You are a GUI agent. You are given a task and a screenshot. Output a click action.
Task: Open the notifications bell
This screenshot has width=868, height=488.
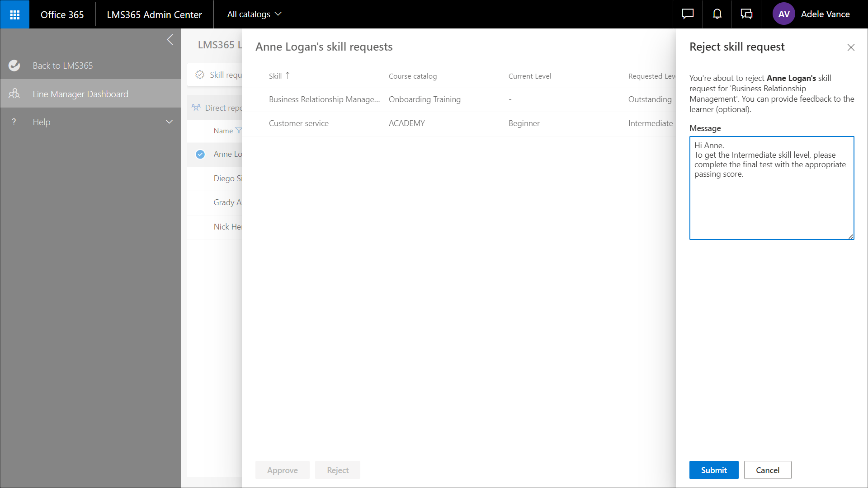(x=717, y=14)
